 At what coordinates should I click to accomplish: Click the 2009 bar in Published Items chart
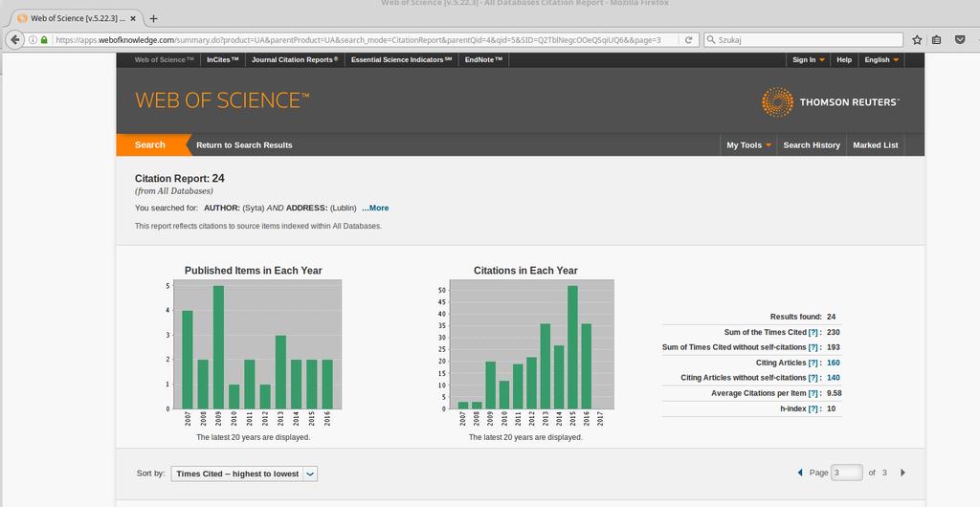(x=218, y=347)
